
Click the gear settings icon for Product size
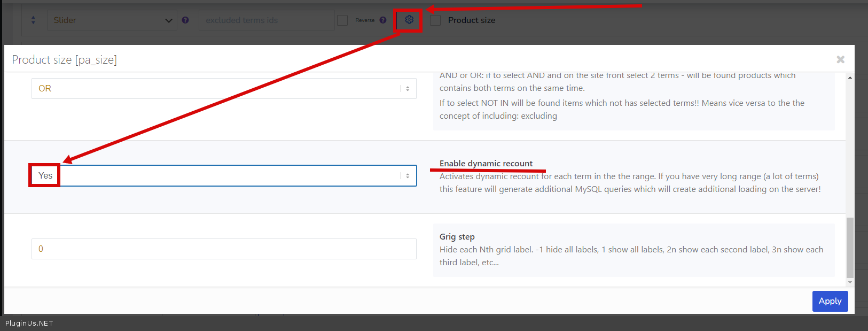pos(409,20)
